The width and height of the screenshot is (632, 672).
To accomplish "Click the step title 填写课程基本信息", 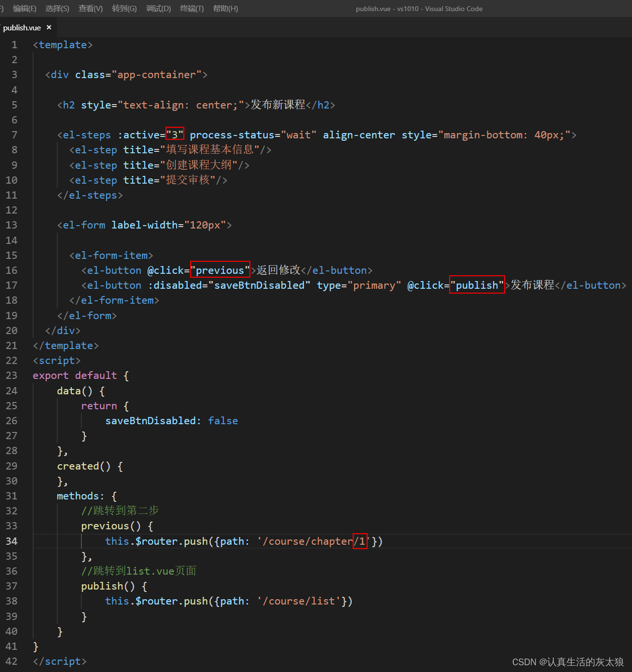I will [210, 150].
